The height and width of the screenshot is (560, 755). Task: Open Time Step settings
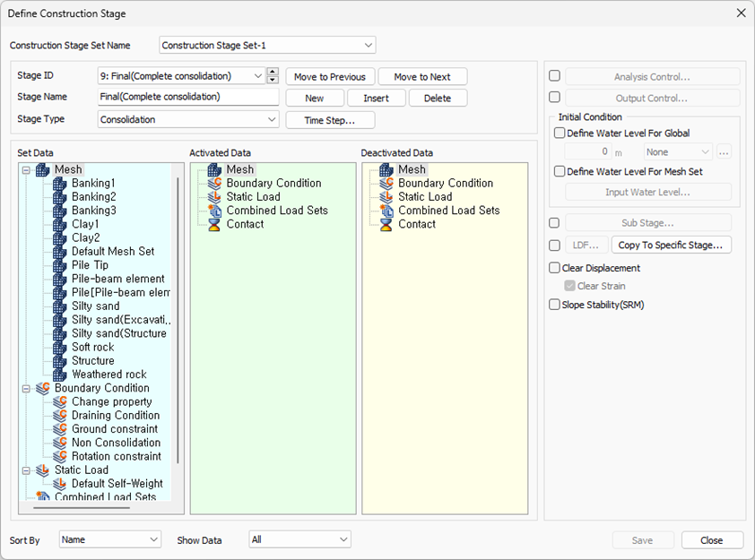[x=330, y=120]
